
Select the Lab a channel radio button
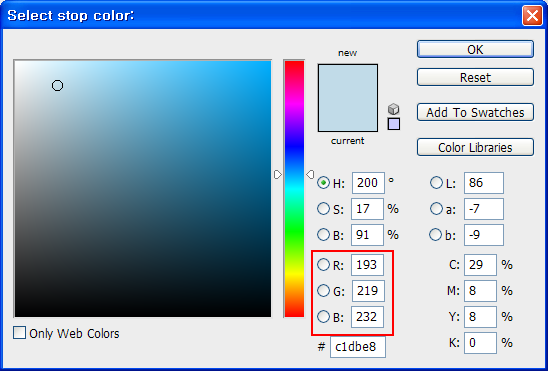(x=436, y=209)
